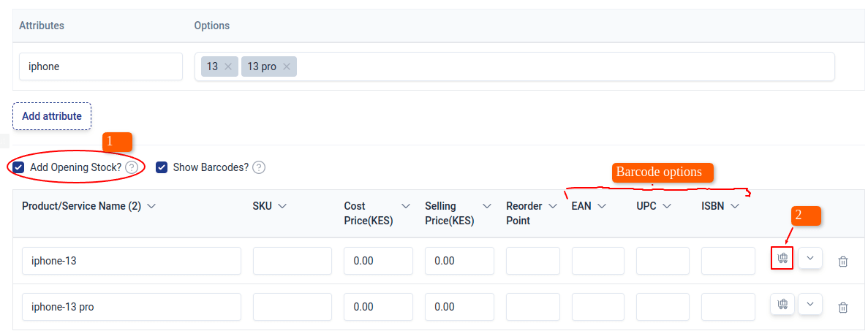Open help tooltip for Add Opening Stock
Viewport: 868px width, 331px height.
[x=132, y=167]
